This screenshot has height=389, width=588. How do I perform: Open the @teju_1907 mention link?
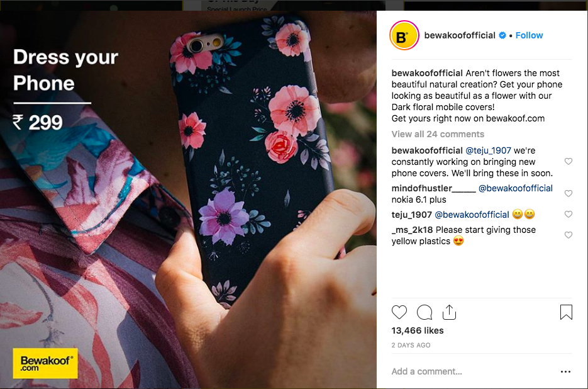pyautogui.click(x=488, y=150)
